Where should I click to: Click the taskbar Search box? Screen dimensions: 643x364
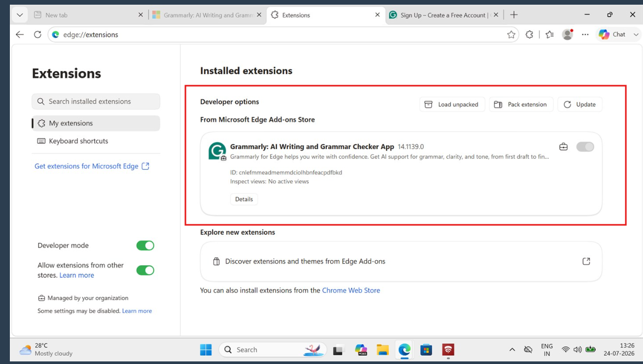[x=273, y=350]
